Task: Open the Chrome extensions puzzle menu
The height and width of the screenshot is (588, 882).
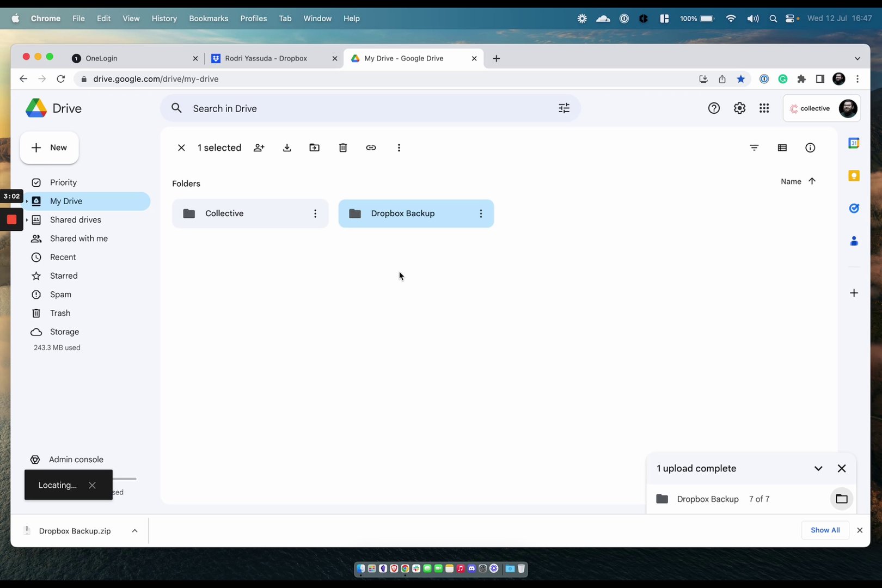Action: pos(801,79)
